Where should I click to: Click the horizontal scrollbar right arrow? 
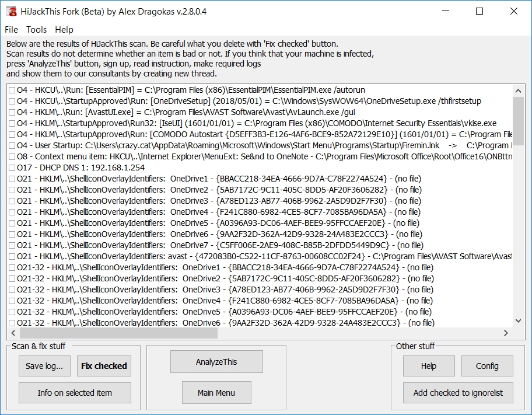506,333
